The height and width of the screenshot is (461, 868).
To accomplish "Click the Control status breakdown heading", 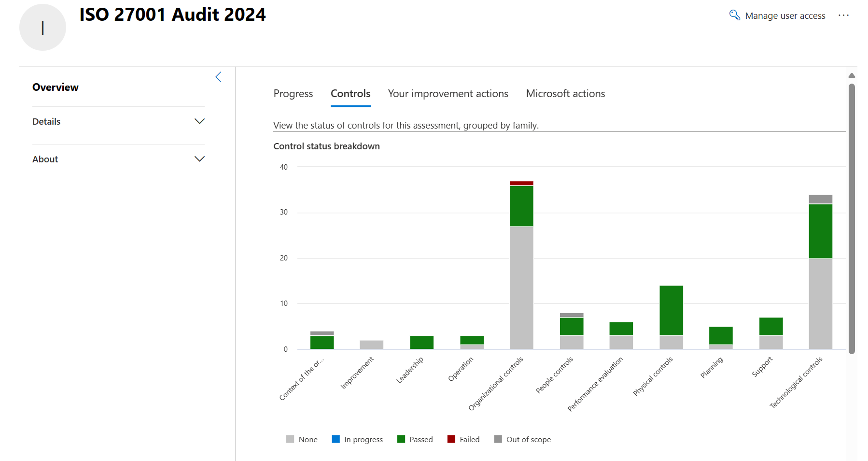I will [x=326, y=146].
